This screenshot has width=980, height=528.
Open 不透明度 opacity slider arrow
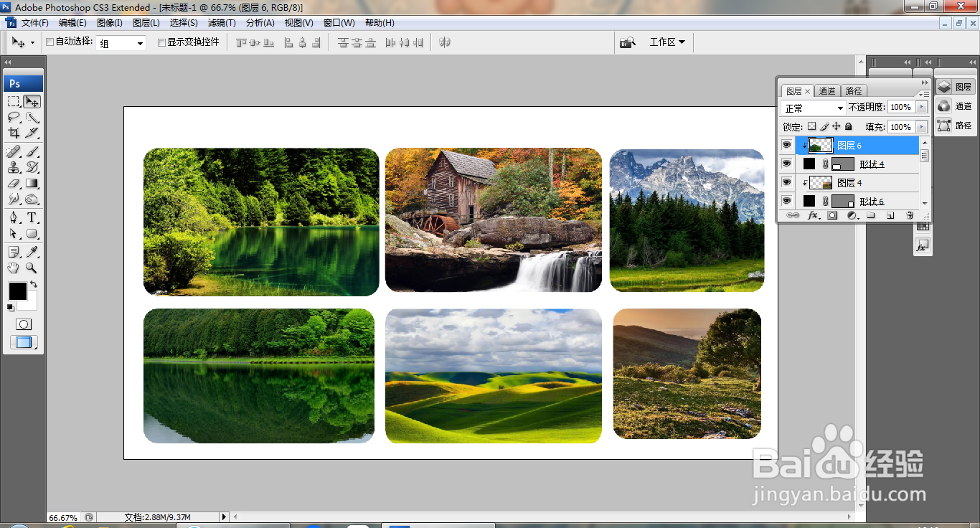[x=922, y=107]
